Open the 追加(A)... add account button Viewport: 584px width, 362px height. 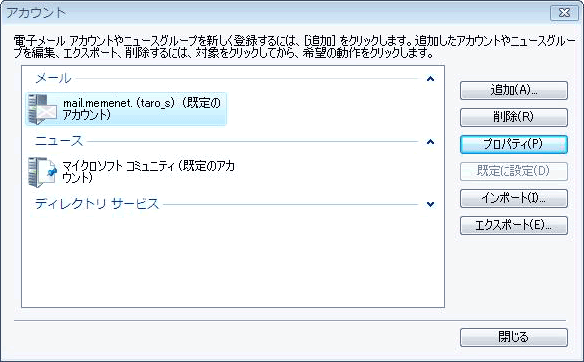click(514, 90)
